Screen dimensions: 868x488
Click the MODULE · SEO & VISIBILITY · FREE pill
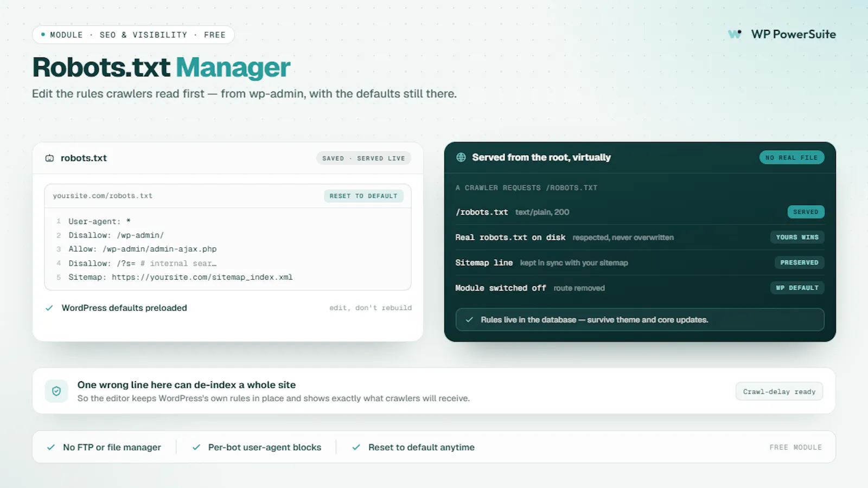(x=133, y=35)
